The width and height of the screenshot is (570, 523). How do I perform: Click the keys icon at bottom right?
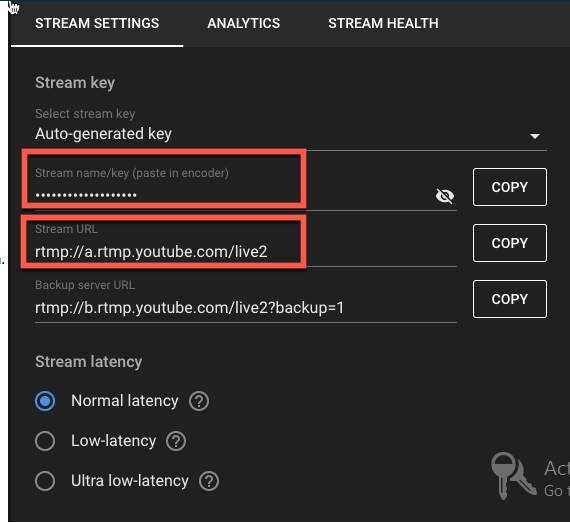pyautogui.click(x=513, y=475)
